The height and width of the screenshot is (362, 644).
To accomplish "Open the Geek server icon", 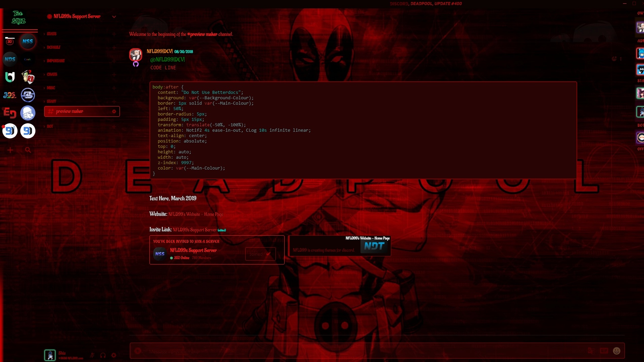I will click(x=28, y=59).
